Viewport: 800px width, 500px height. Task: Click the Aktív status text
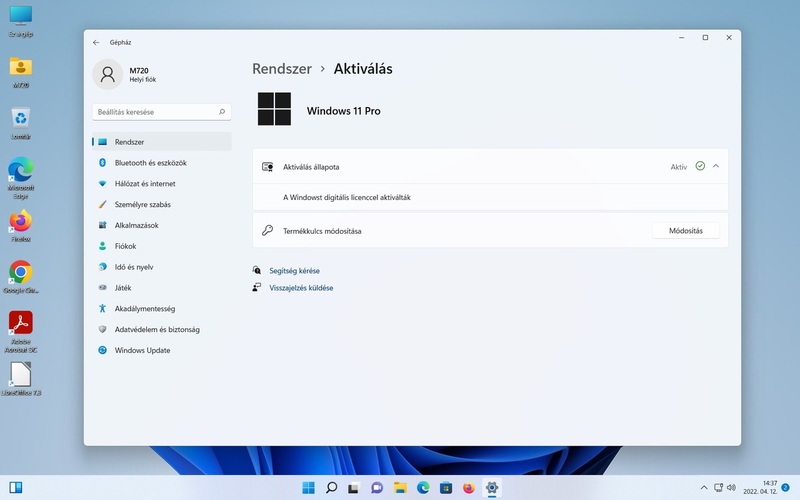coord(679,167)
